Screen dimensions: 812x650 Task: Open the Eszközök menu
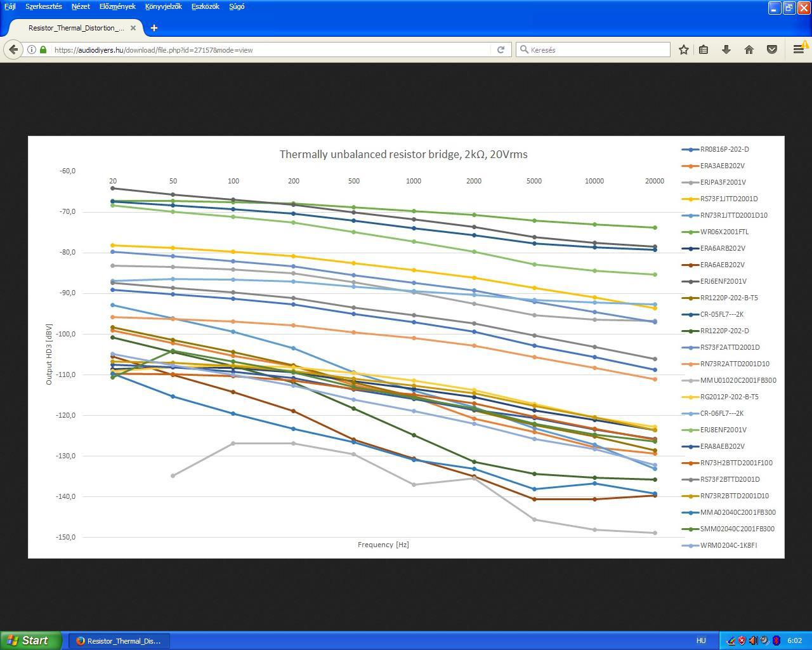coord(206,6)
